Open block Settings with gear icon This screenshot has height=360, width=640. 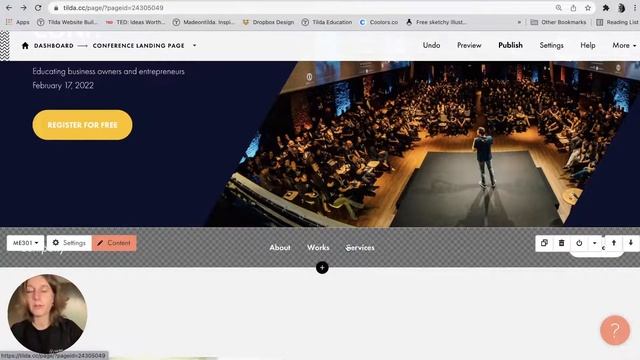[x=69, y=243]
